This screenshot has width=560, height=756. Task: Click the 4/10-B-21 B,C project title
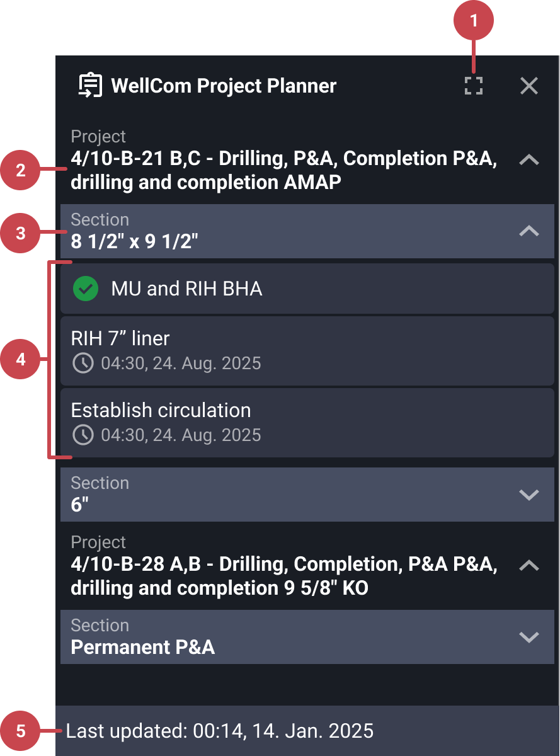click(x=283, y=171)
